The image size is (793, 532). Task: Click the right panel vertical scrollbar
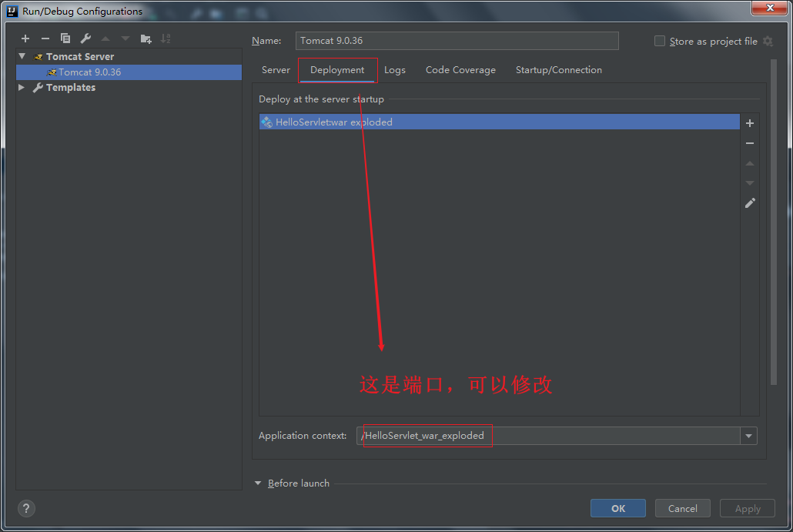coord(773,223)
